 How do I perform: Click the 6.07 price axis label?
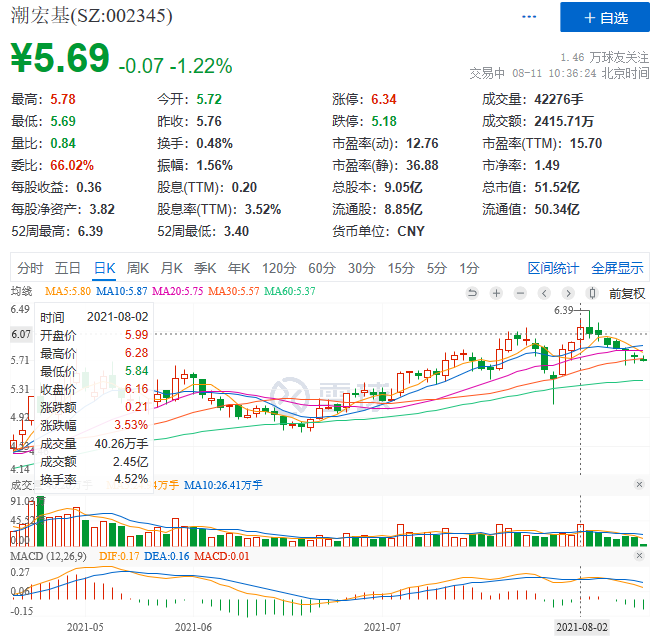pos(21,334)
